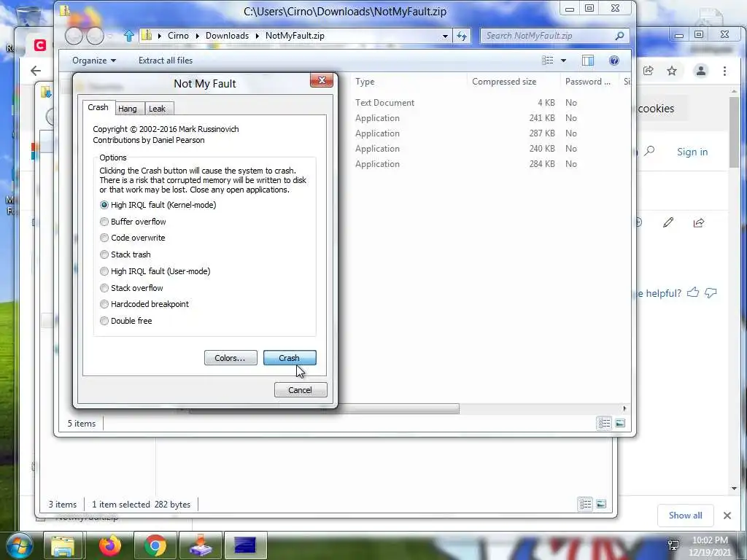Click Sign in link on webpage

point(692,152)
